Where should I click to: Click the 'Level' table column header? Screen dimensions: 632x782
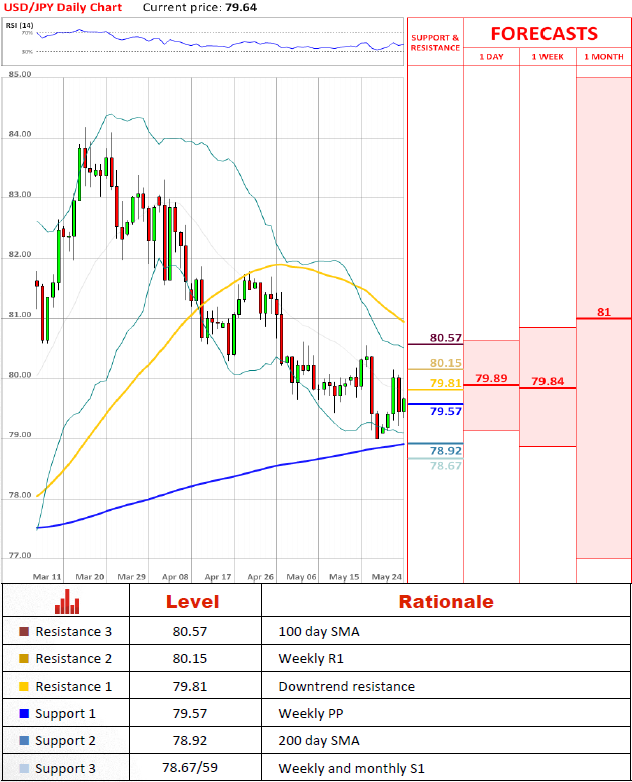point(193,601)
